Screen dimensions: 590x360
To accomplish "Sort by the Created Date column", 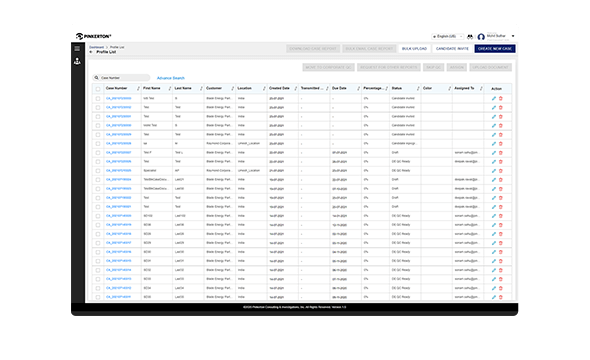I will 296,88.
